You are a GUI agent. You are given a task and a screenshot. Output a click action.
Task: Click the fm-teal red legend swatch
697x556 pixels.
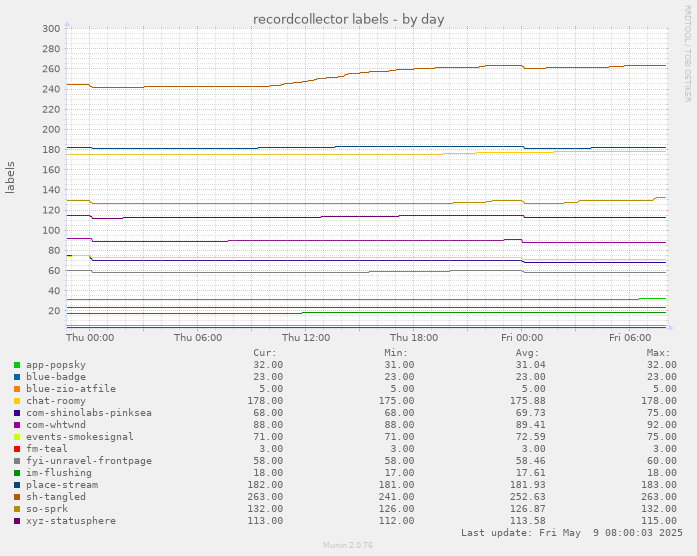pyautogui.click(x=17, y=449)
